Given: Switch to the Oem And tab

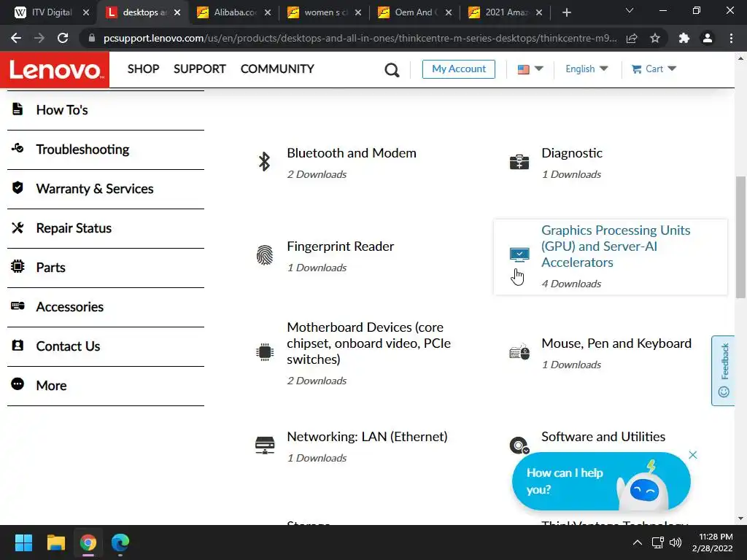Looking at the screenshot, I should coord(414,12).
